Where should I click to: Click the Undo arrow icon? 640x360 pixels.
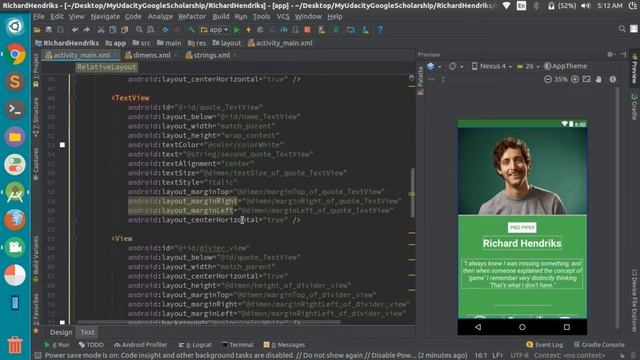[x=75, y=30]
